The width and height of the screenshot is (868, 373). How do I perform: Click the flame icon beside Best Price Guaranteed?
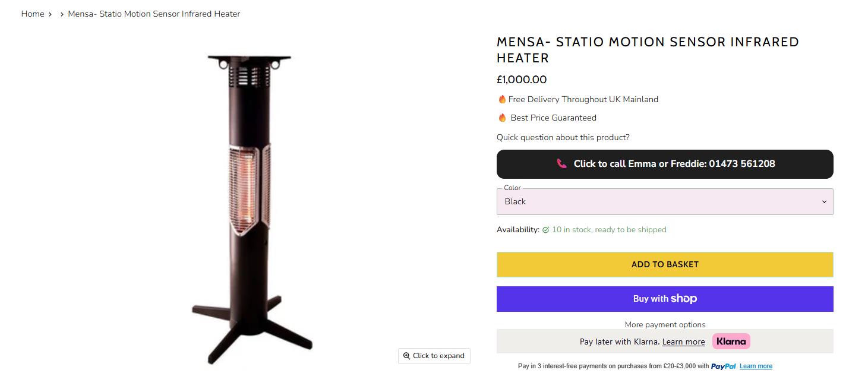[x=502, y=118]
